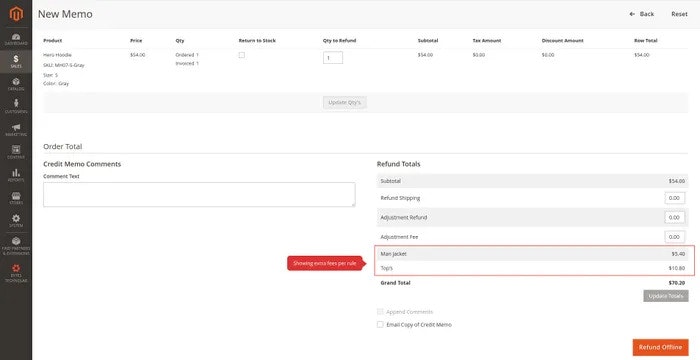Image resolution: width=700 pixels, height=360 pixels.
Task: Click the Comment Text textarea
Action: coord(199,194)
